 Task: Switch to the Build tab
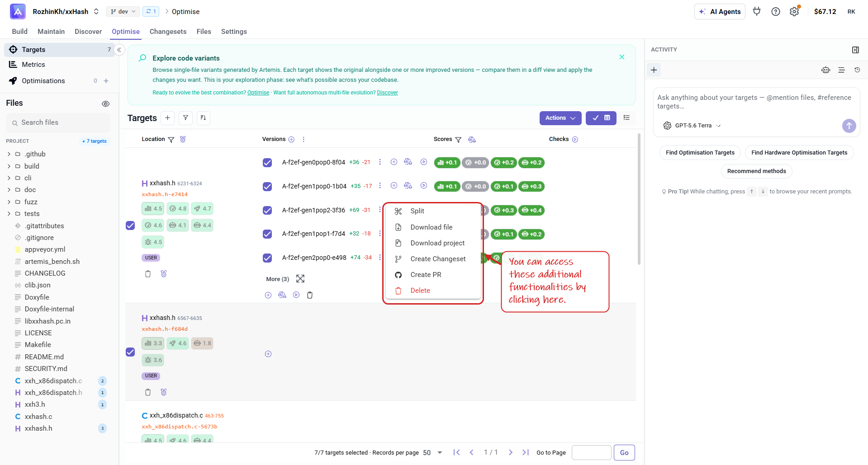click(20, 32)
